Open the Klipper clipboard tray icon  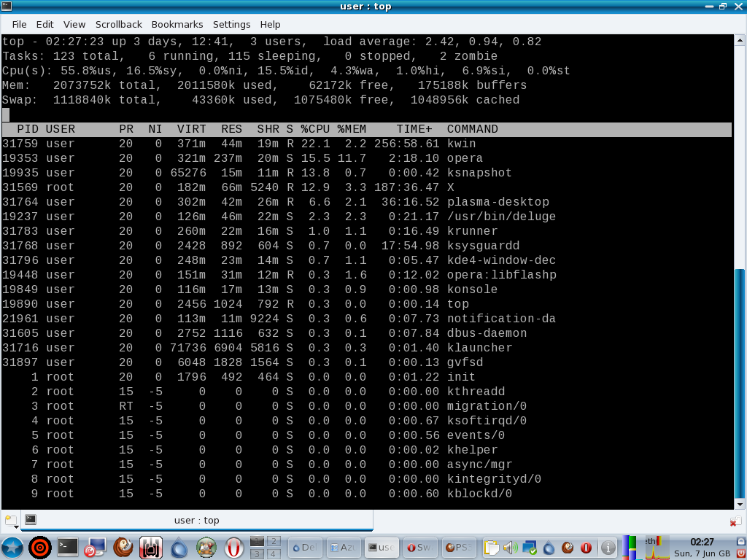pos(491,548)
